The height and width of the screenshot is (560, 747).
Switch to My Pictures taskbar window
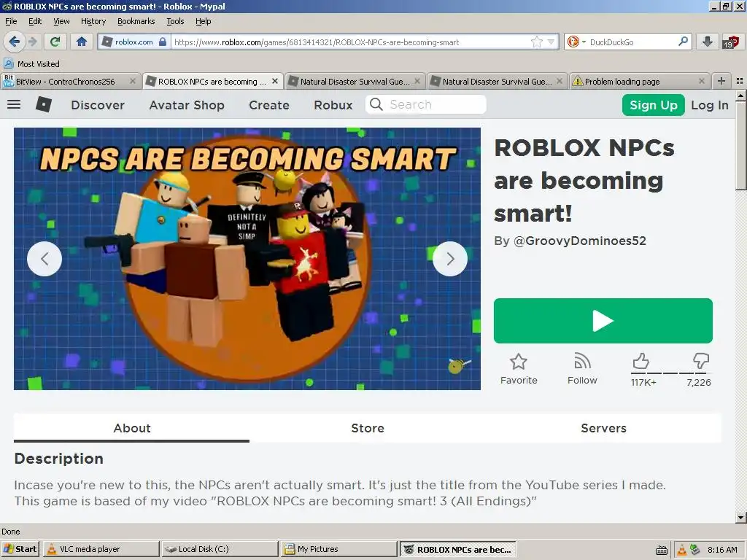pos(338,549)
